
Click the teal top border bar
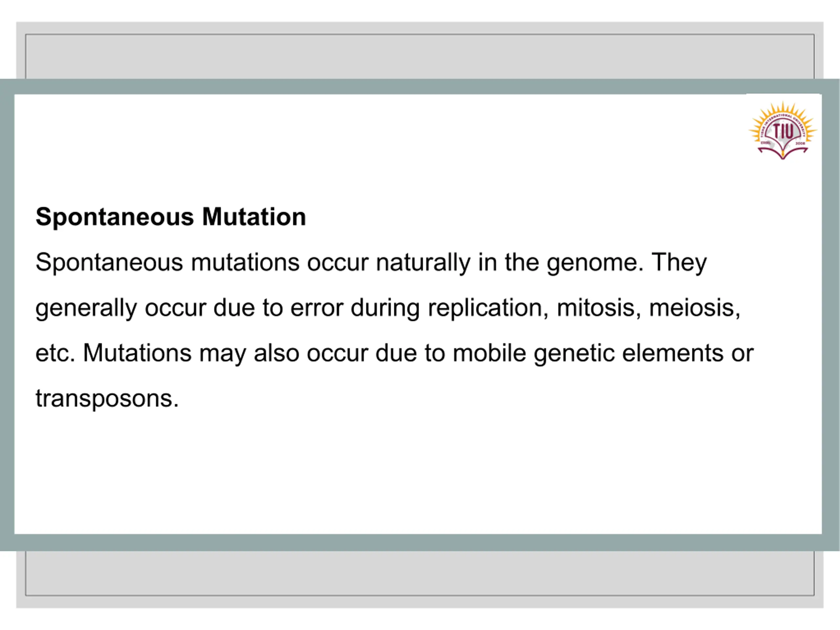tap(420, 87)
